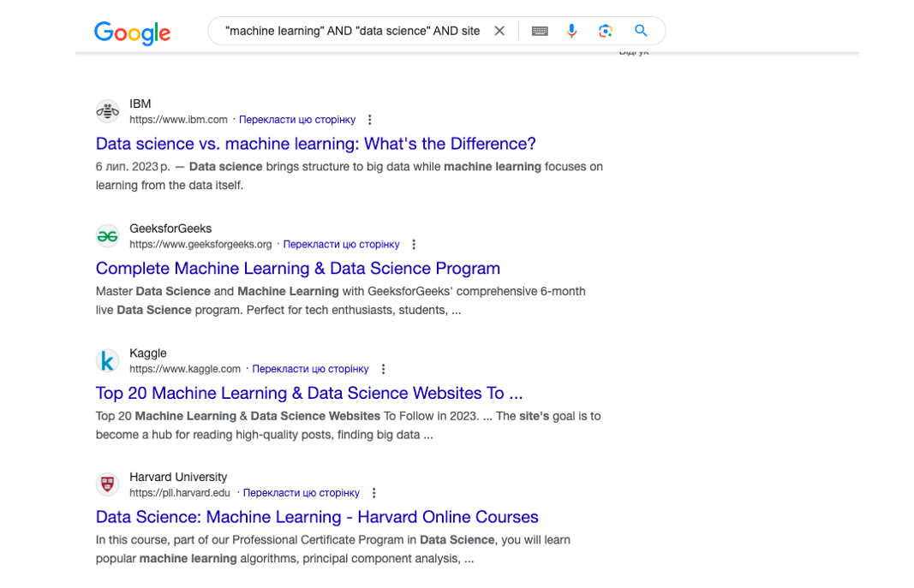Viewport: 914px width, 588px height.
Task: Click the https://www.geeksforgeeks.org URL text
Action: click(x=200, y=245)
